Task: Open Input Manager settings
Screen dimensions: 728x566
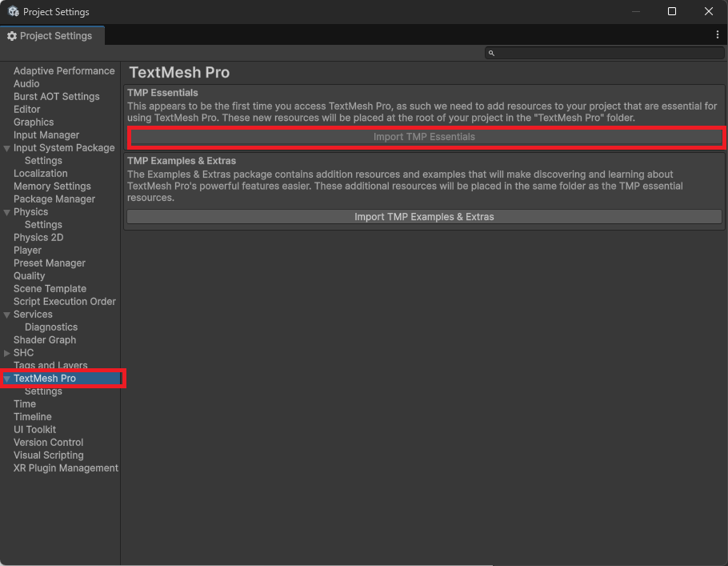Action: [46, 134]
